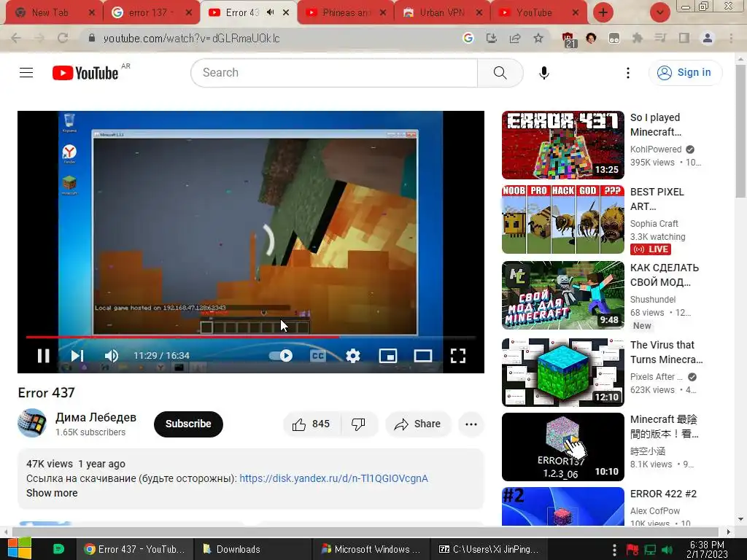Open the Chrome profile avatar
The image size is (747, 560).
[x=708, y=38]
